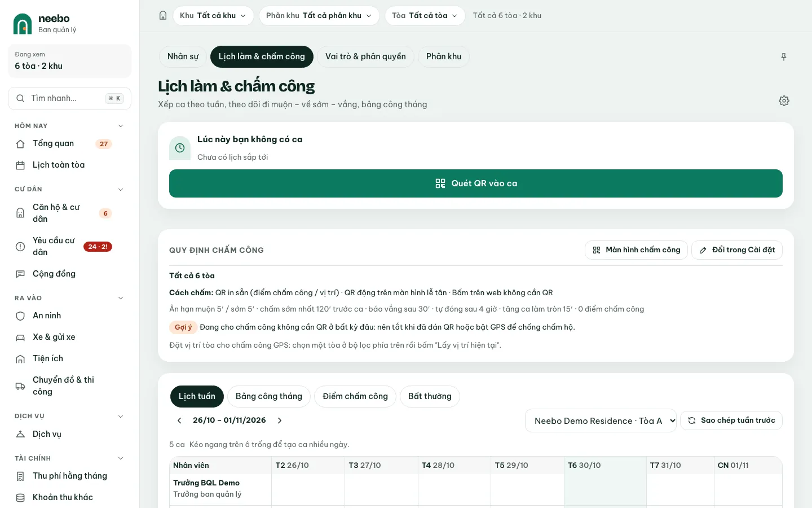Click the clock icon in shift card
812x508 pixels.
pos(180,148)
